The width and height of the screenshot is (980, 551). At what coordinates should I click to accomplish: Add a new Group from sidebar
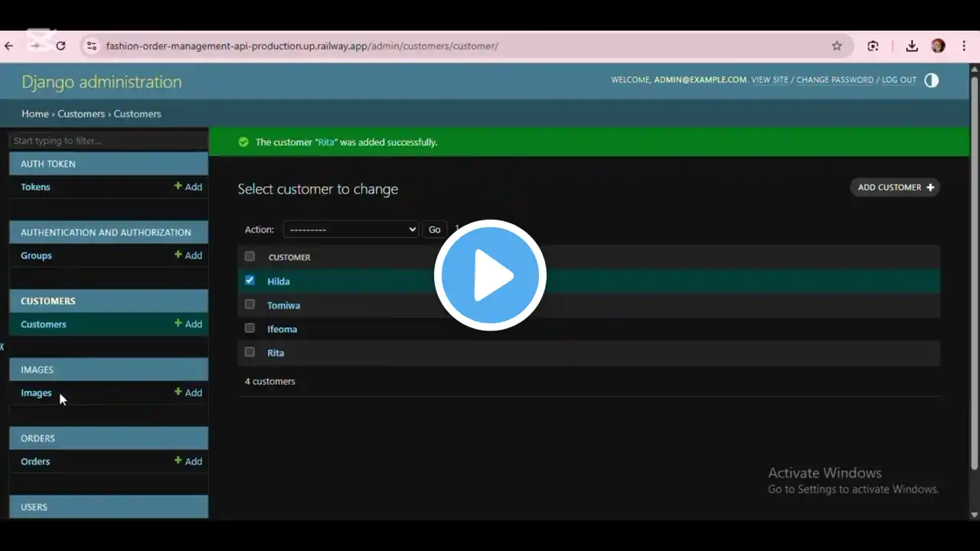tap(188, 256)
